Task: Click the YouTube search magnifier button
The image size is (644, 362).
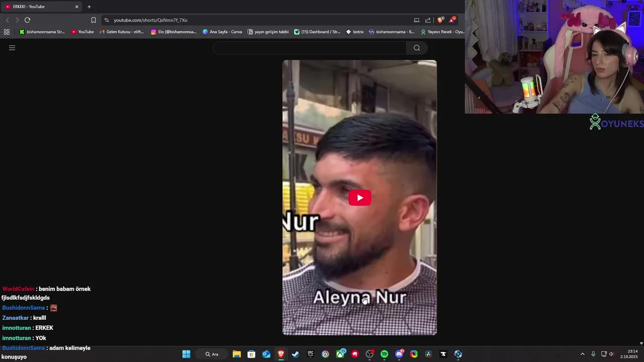Action: pos(417,48)
